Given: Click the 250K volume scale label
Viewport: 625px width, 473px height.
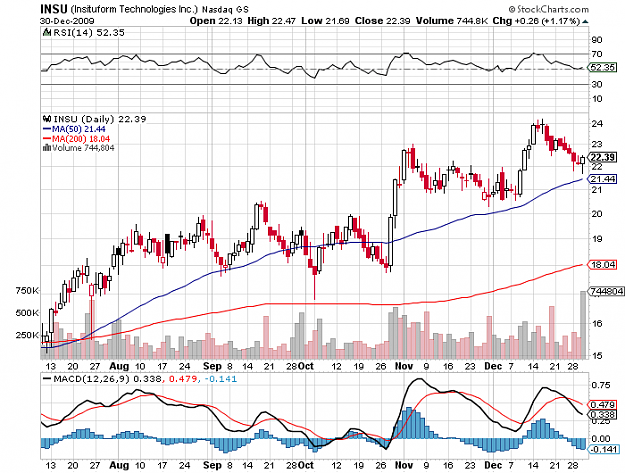Looking at the screenshot, I should coord(27,335).
